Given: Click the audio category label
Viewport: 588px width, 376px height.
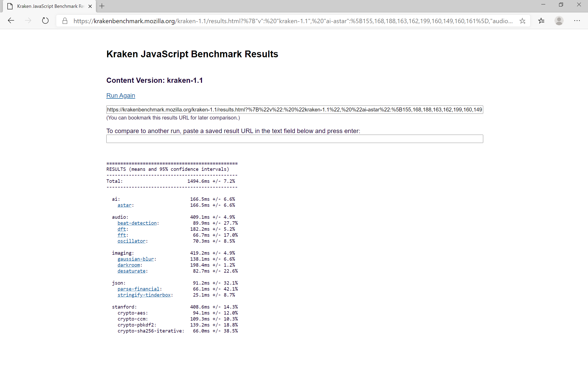Looking at the screenshot, I should tap(120, 217).
